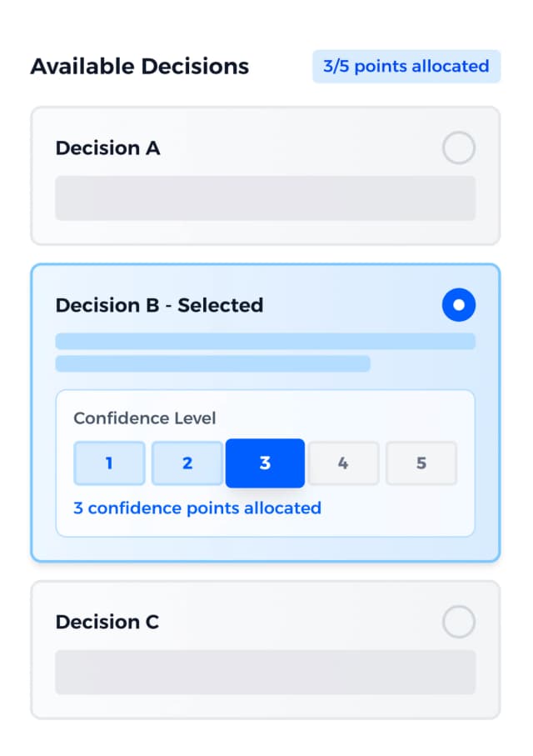This screenshot has height=756, width=533.
Task: Click the Available Decisions heading
Action: [x=139, y=66]
